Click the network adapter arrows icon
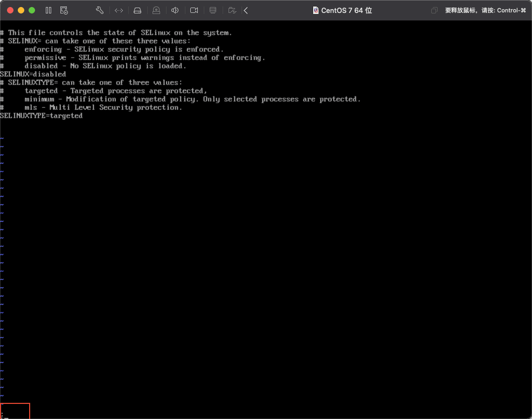 pos(119,10)
